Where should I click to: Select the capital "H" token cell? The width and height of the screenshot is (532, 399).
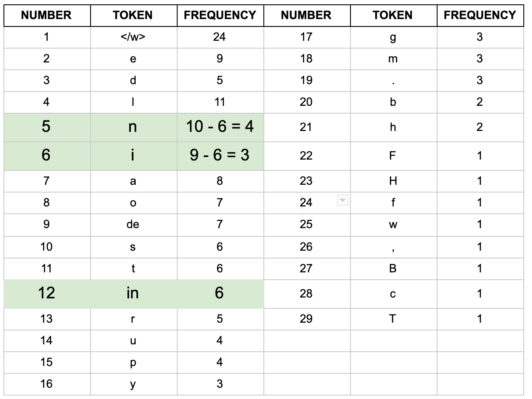(393, 181)
